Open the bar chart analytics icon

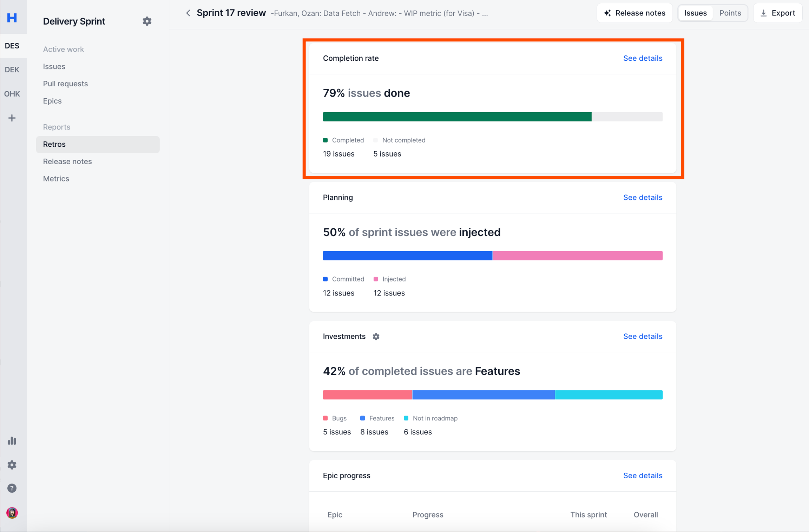[x=12, y=441]
